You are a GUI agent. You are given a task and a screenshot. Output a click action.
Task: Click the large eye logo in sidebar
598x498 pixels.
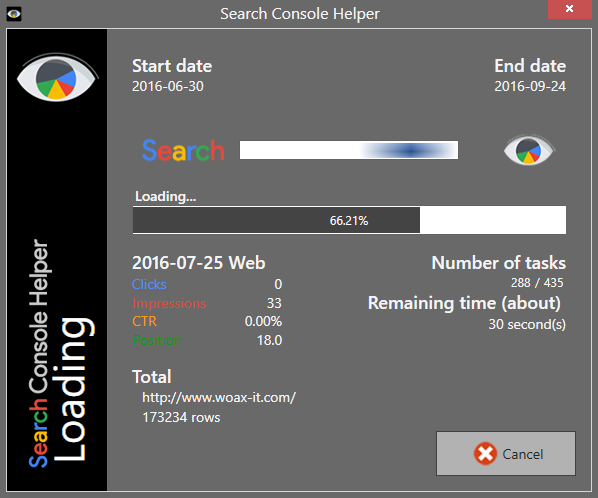click(56, 77)
